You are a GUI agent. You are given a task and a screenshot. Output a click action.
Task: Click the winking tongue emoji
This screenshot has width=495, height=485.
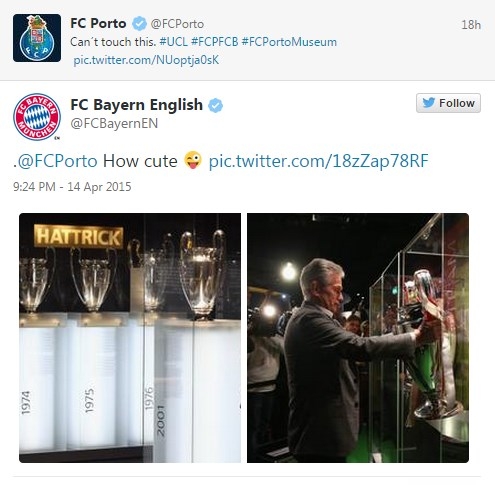coord(193,160)
